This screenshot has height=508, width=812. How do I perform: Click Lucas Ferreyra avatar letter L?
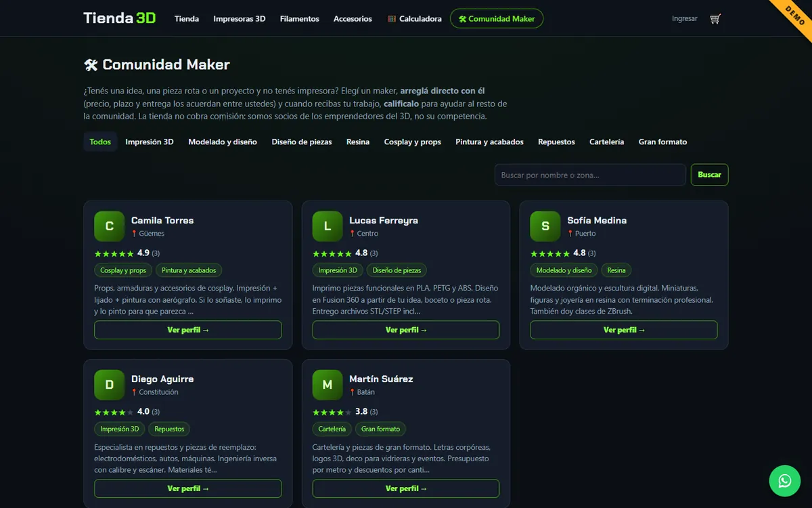[x=328, y=226]
